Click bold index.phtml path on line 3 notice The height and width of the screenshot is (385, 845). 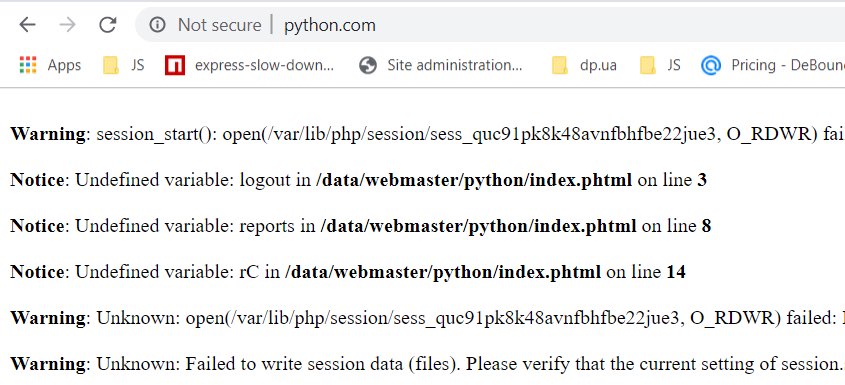point(474,180)
